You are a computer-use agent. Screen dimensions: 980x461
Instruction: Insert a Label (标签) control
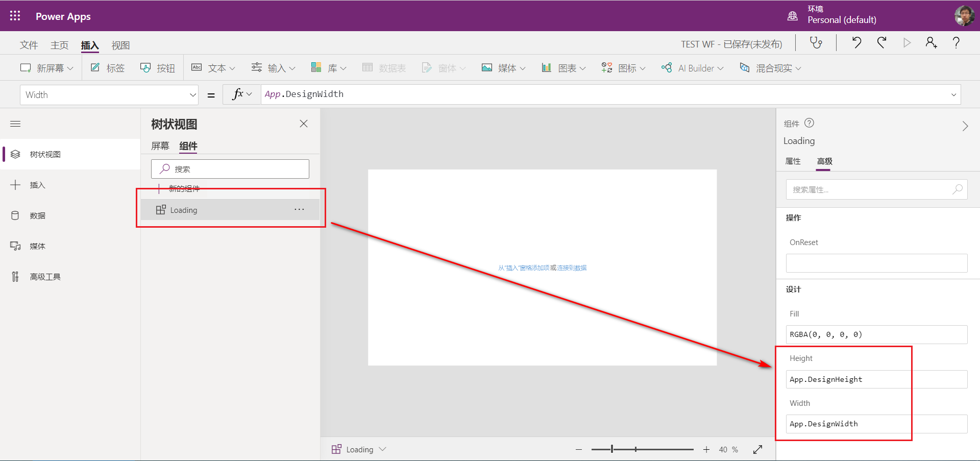(108, 68)
